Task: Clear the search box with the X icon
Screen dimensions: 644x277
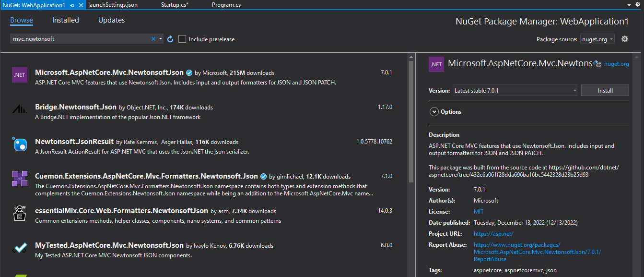Action: 153,39
